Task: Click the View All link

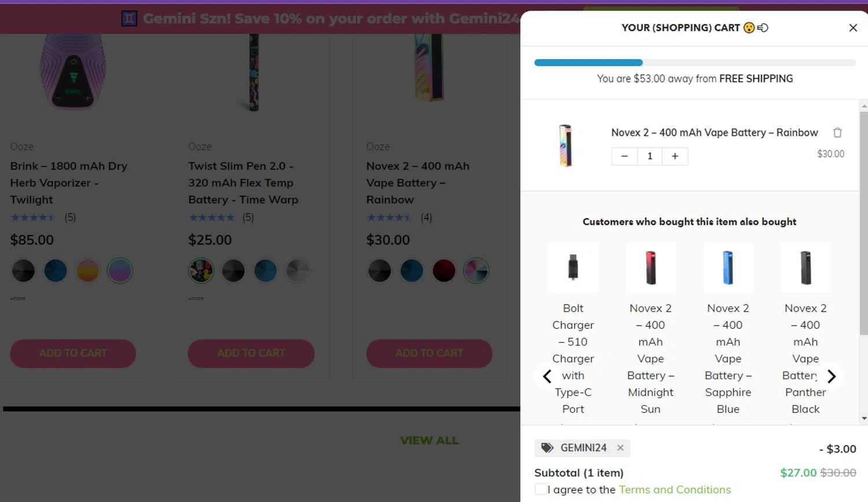Action: click(429, 441)
